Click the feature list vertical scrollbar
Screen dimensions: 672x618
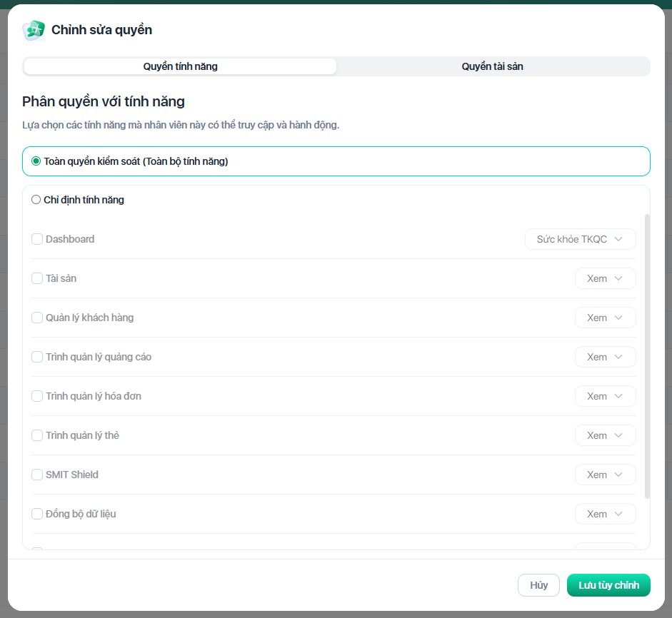647,357
